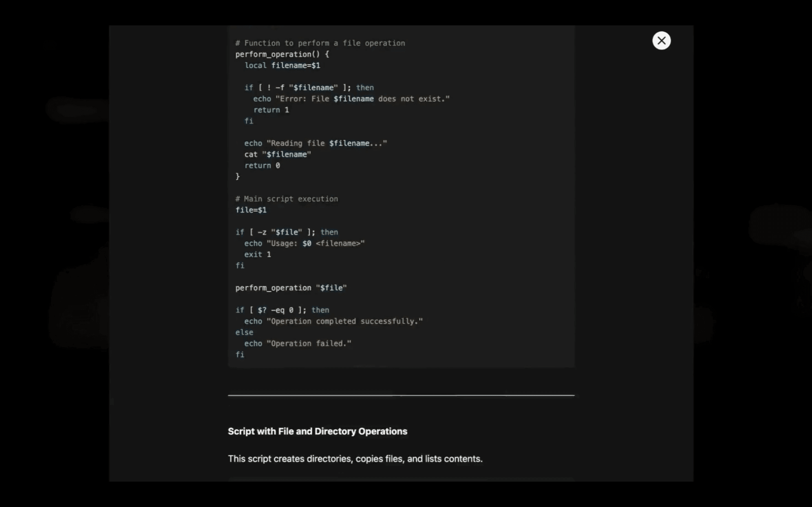Click the 'Operation completed successfully.' echo line

pos(333,321)
